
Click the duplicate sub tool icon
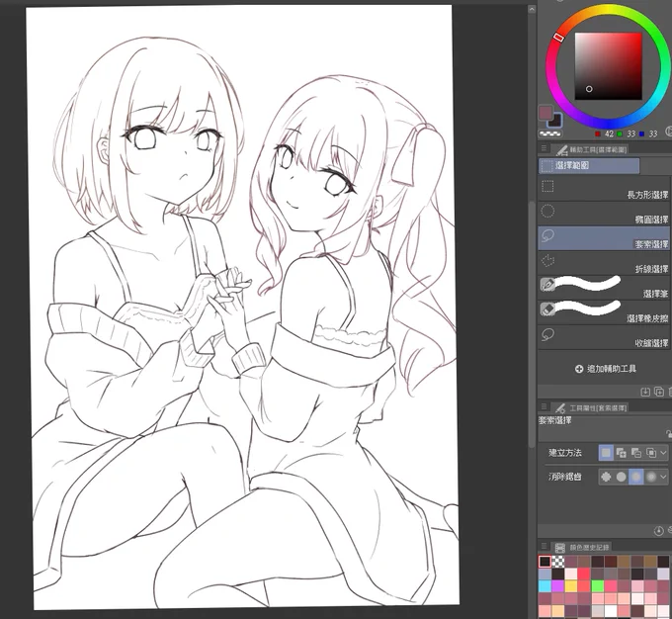click(659, 392)
